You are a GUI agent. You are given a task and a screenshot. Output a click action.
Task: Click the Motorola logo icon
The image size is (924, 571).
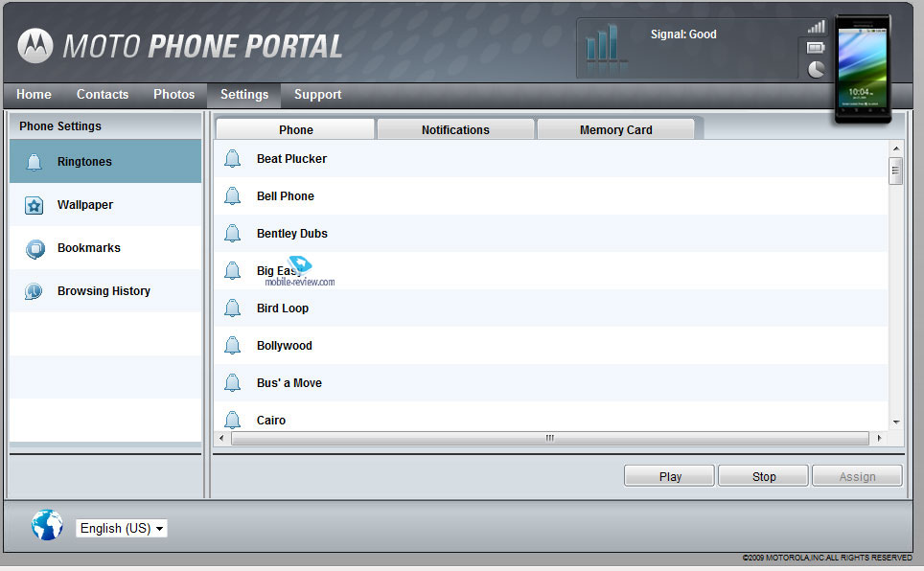[35, 45]
